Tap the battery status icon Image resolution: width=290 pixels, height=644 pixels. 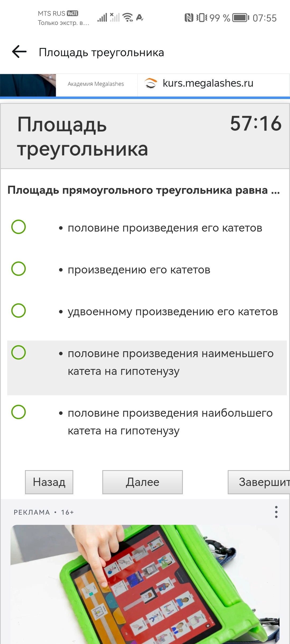point(241,18)
